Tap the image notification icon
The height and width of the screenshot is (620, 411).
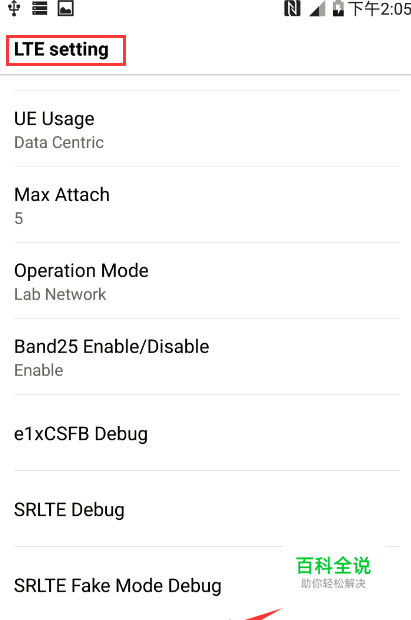[66, 8]
